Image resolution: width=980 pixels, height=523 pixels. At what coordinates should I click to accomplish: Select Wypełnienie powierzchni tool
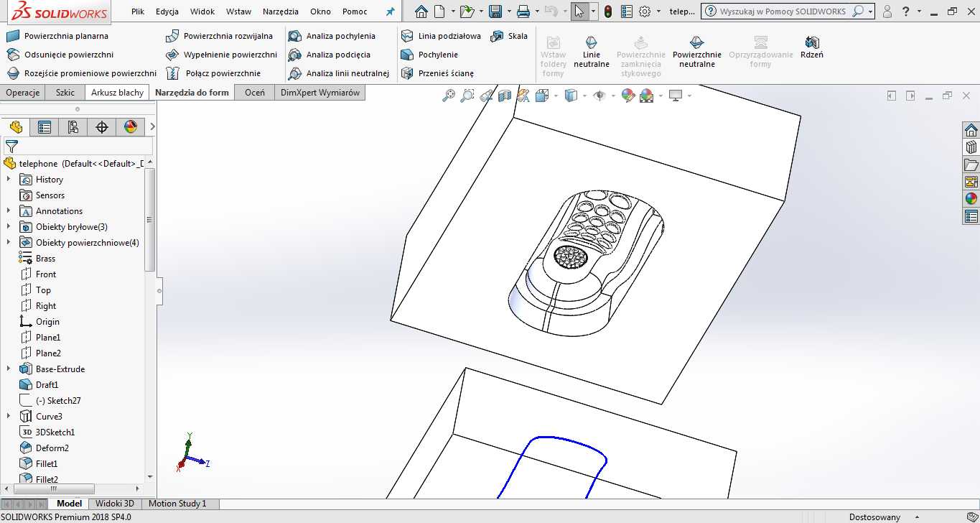pos(221,55)
